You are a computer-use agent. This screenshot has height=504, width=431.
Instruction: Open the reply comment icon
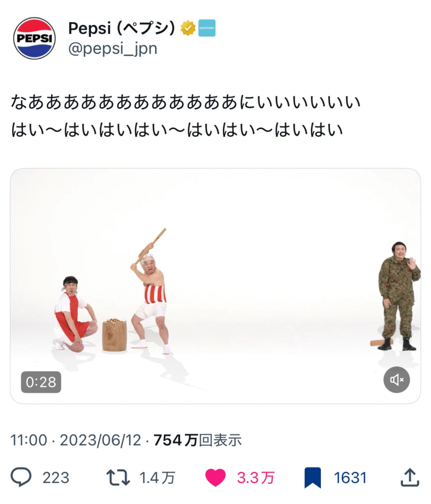coord(21,477)
